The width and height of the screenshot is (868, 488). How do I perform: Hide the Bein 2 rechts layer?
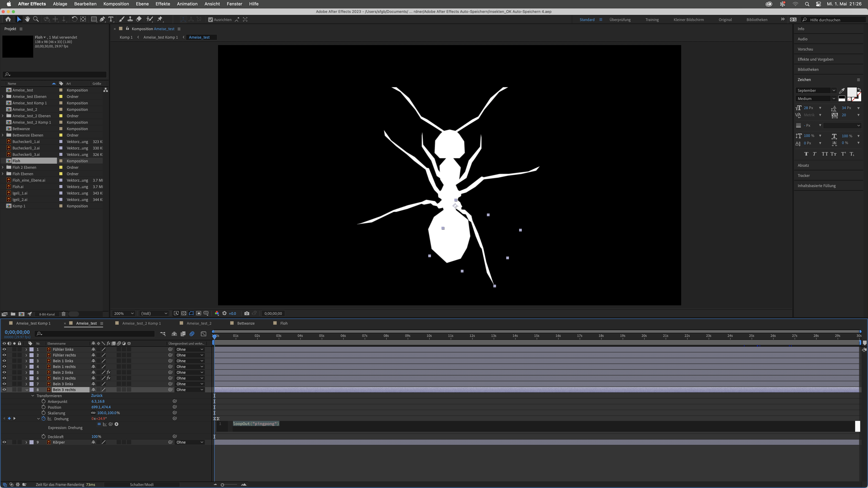(x=4, y=378)
